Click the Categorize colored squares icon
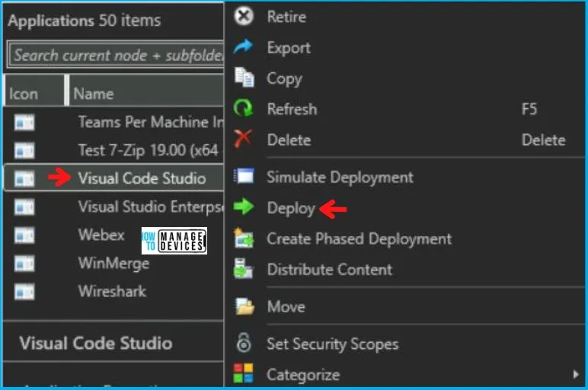The height and width of the screenshot is (390, 588). [243, 373]
